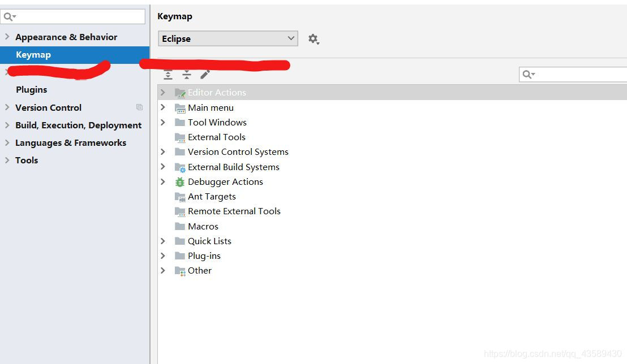Image resolution: width=627 pixels, height=364 pixels.
Task: Select the Tools category label
Action: (x=27, y=160)
